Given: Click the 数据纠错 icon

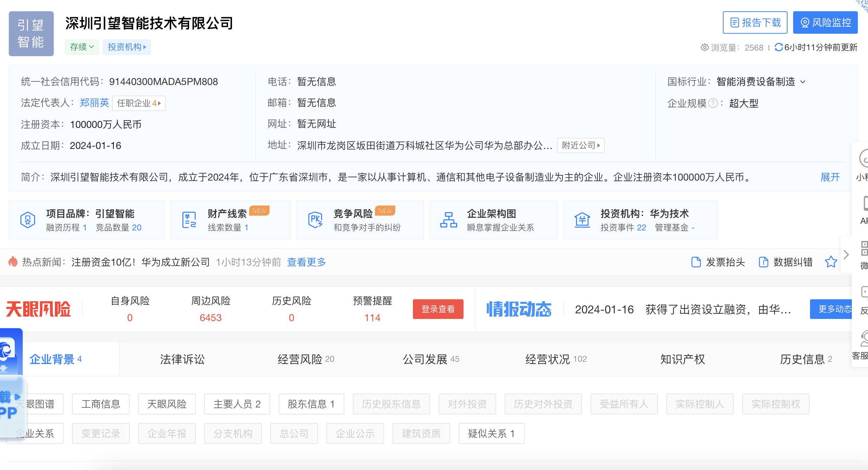Looking at the screenshot, I should [763, 262].
